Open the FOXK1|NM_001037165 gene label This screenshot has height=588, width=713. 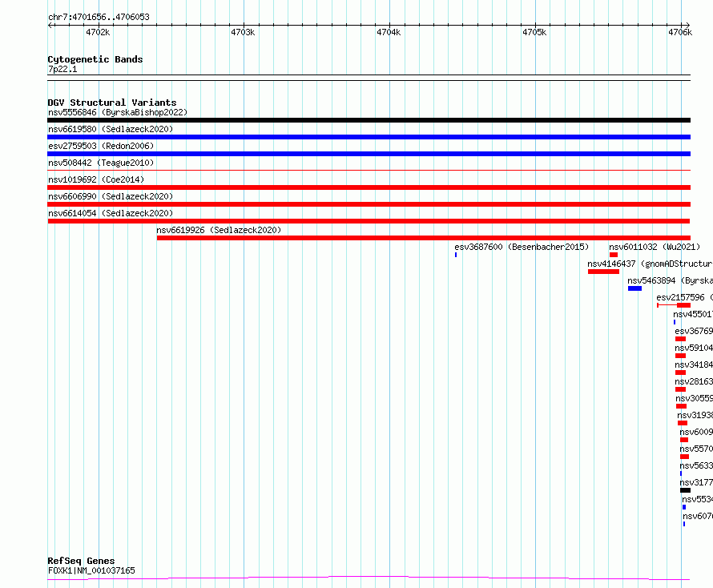[x=91, y=570]
